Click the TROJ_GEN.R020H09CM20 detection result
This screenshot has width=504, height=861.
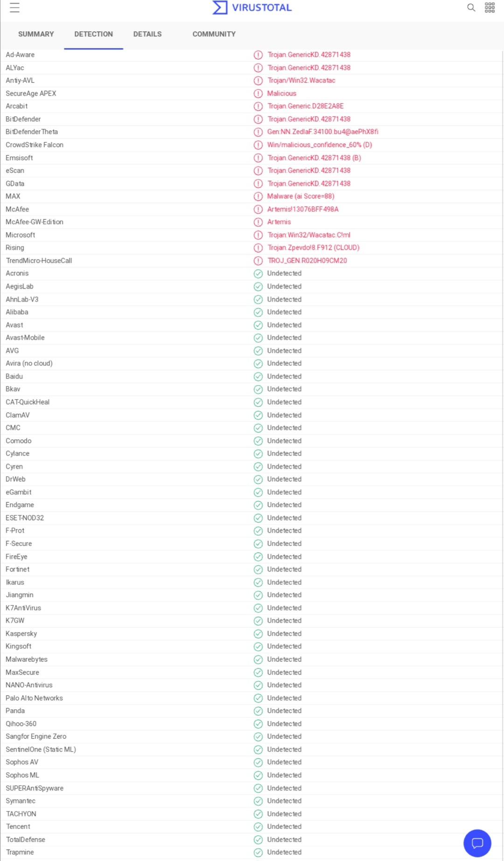pyautogui.click(x=307, y=261)
